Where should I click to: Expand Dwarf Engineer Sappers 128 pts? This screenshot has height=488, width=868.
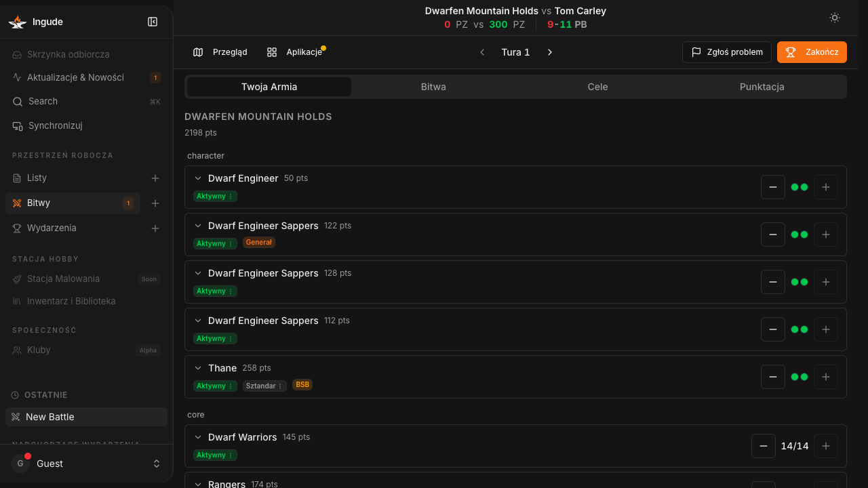(x=198, y=273)
